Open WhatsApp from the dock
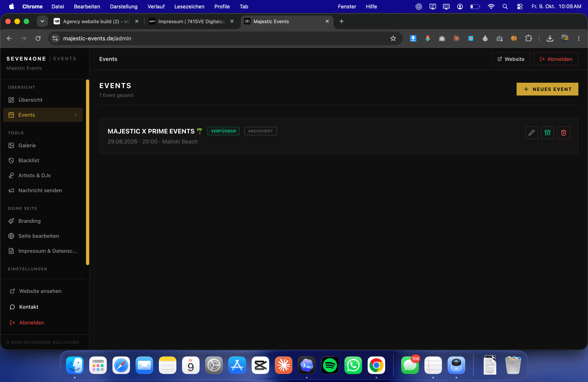The height and width of the screenshot is (382, 588). 353,365
